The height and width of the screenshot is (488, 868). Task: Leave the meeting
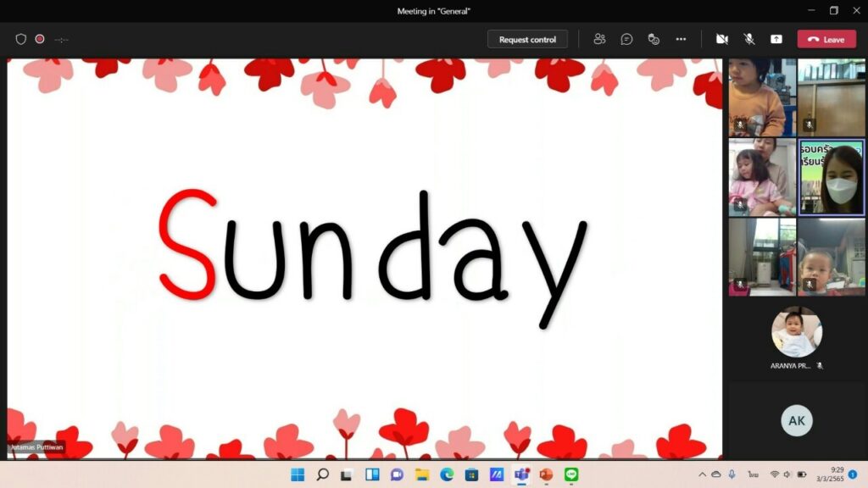[826, 39]
